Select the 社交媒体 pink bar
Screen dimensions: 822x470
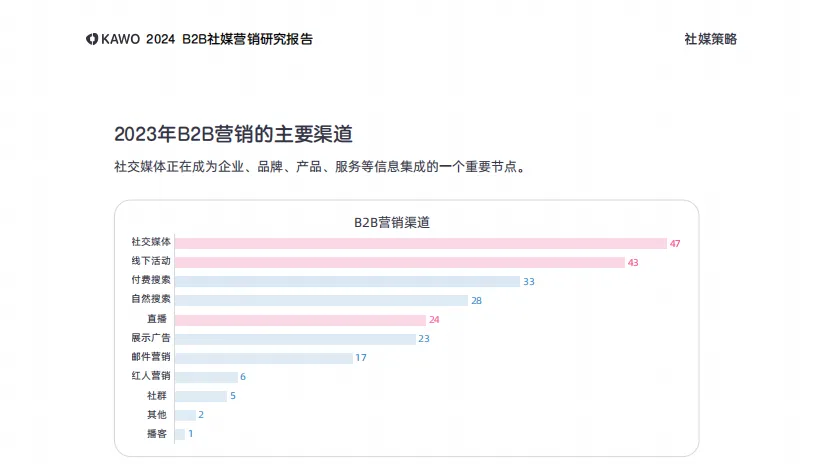pyautogui.click(x=420, y=243)
